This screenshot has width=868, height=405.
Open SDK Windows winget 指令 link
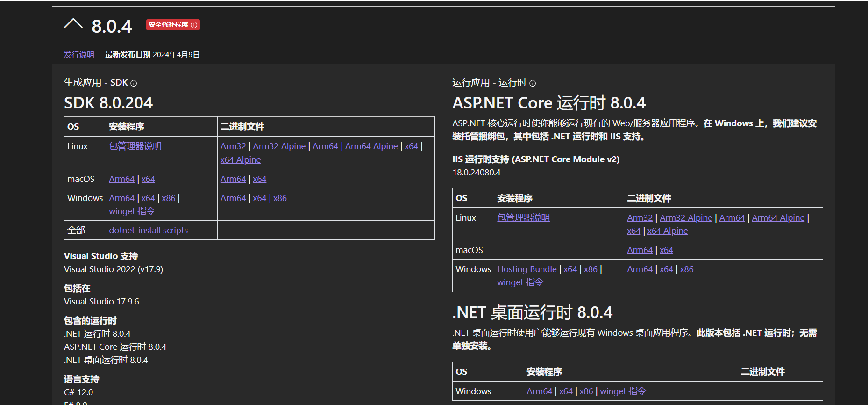132,211
